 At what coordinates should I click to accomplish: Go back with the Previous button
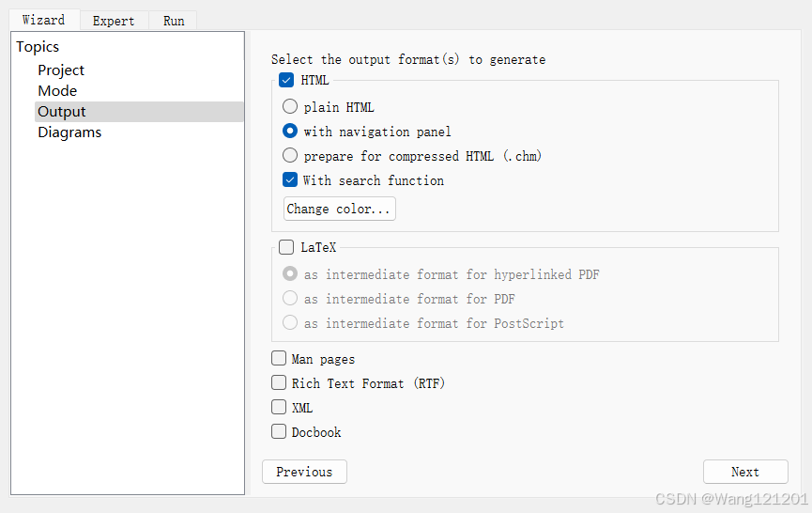click(304, 472)
